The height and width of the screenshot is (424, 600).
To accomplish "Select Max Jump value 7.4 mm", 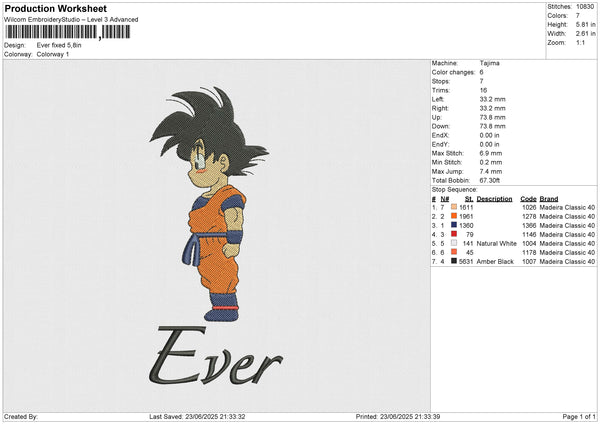I will [491, 171].
